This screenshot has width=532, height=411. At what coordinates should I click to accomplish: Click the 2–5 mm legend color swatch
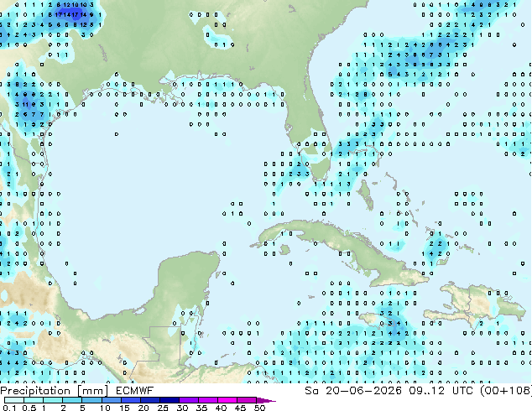click(72, 400)
